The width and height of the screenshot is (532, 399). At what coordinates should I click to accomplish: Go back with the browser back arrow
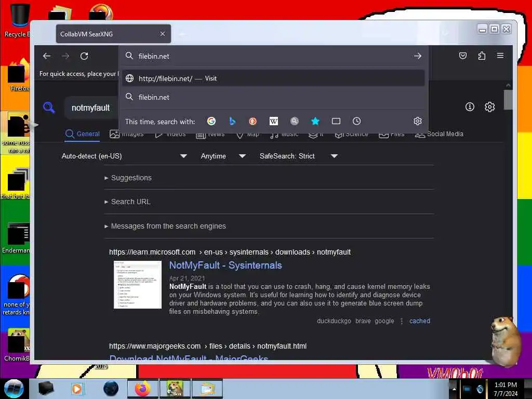(x=47, y=56)
